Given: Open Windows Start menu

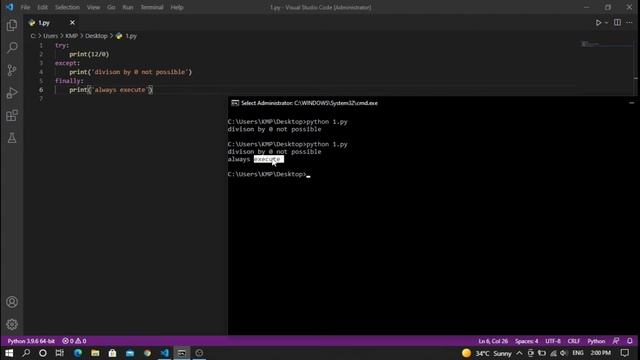Looking at the screenshot, I should pyautogui.click(x=9, y=353).
